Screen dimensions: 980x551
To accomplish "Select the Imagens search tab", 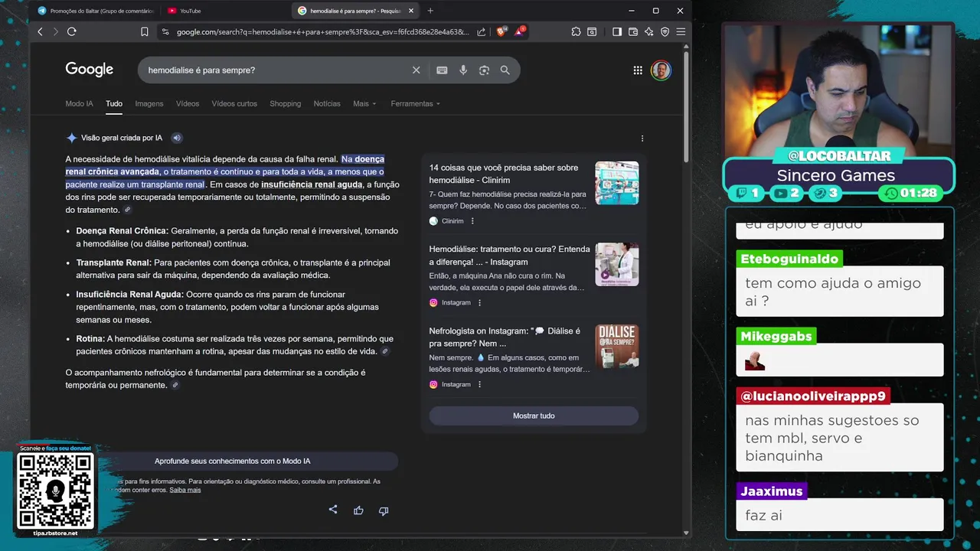I will coord(149,103).
